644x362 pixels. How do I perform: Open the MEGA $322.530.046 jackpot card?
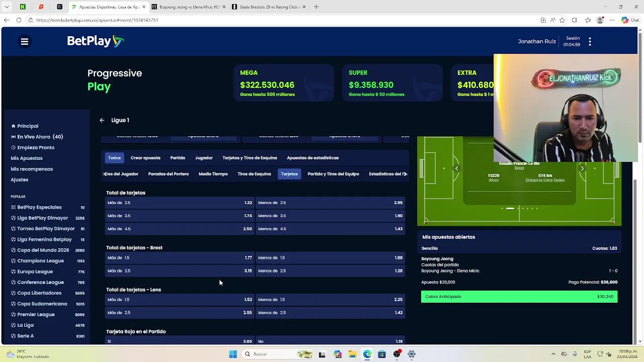point(283,83)
